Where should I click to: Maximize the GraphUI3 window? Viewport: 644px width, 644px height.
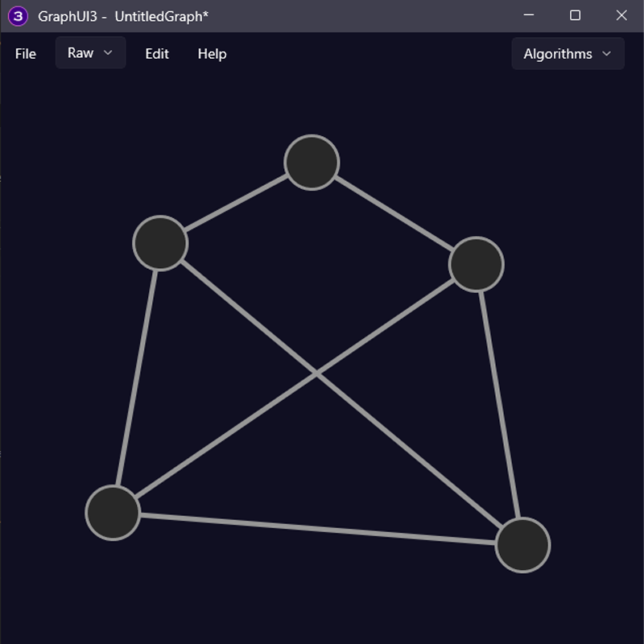(x=575, y=15)
